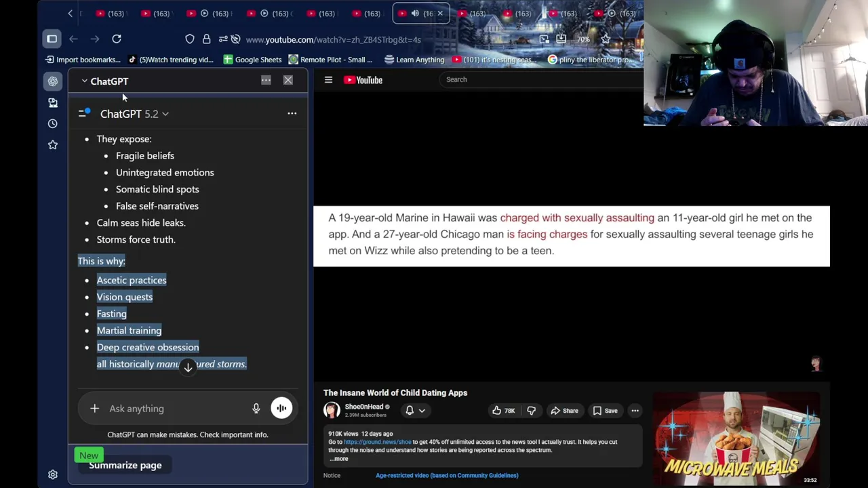868x488 pixels.
Task: Click Summarize page button
Action: coord(125,465)
